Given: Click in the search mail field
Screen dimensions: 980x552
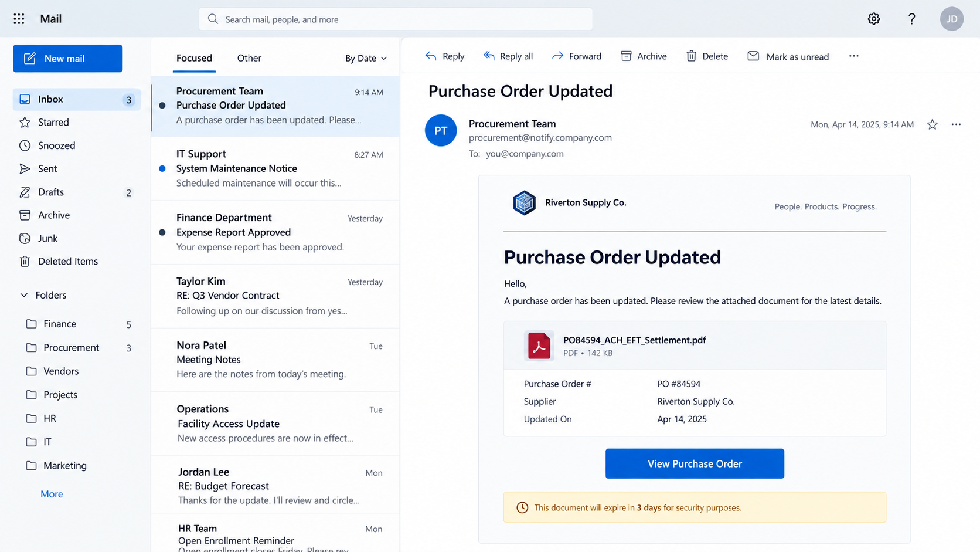Looking at the screenshot, I should click(x=396, y=19).
